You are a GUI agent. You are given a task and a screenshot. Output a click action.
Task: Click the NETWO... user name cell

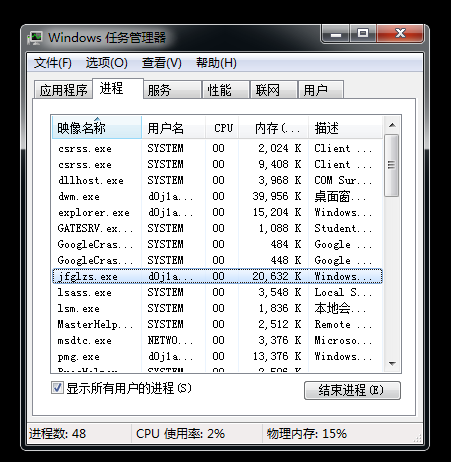coord(170,340)
